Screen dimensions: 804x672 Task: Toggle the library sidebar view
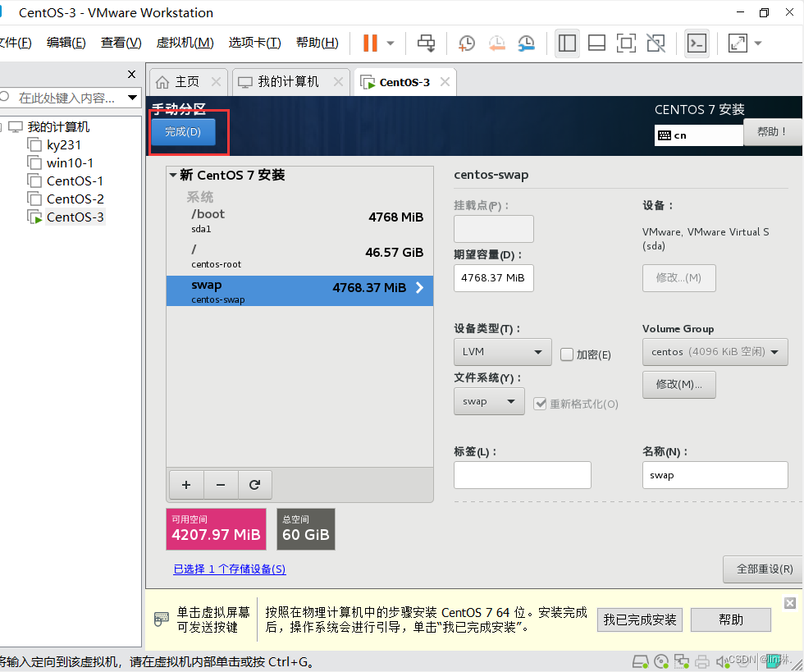click(x=567, y=43)
